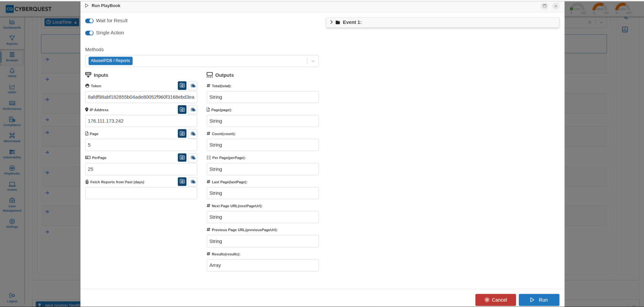Click the CyberQuest logo
The image size is (644, 307).
coord(29,9)
